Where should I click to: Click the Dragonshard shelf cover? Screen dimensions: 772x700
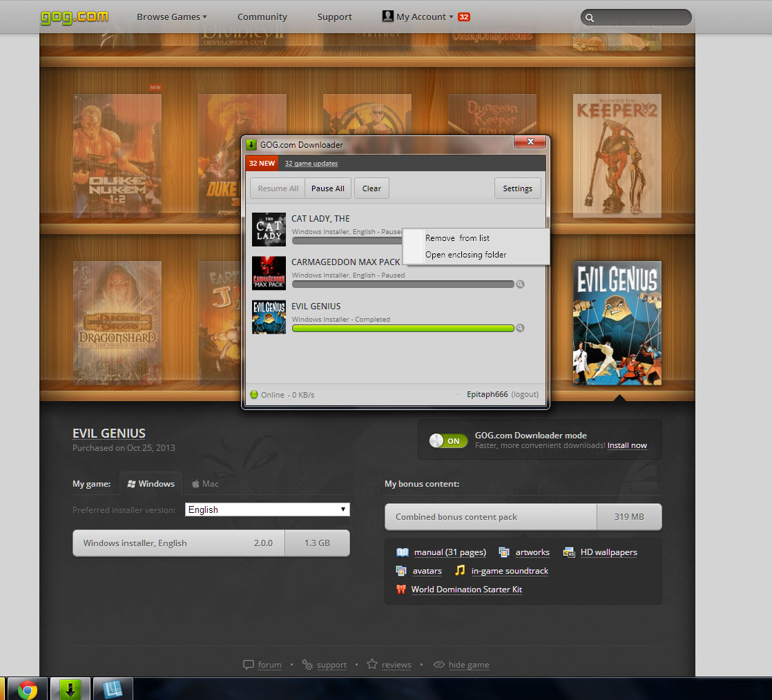pyautogui.click(x=117, y=323)
